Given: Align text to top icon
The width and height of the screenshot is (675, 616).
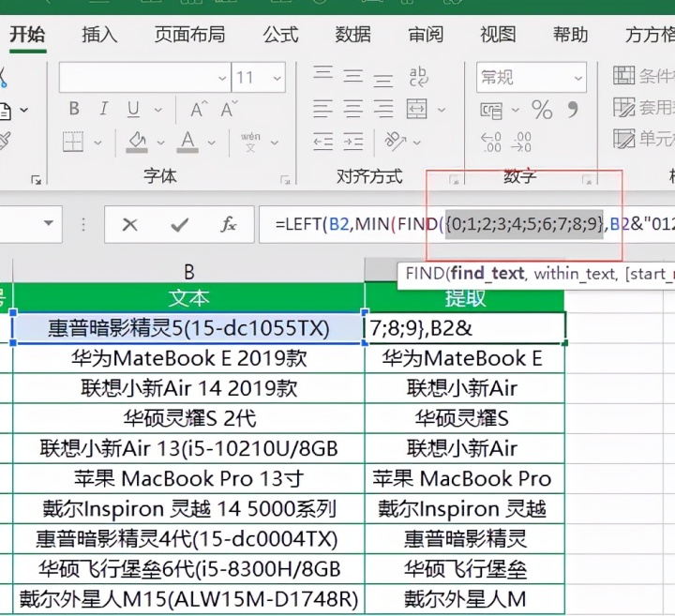Looking at the screenshot, I should click(x=322, y=73).
